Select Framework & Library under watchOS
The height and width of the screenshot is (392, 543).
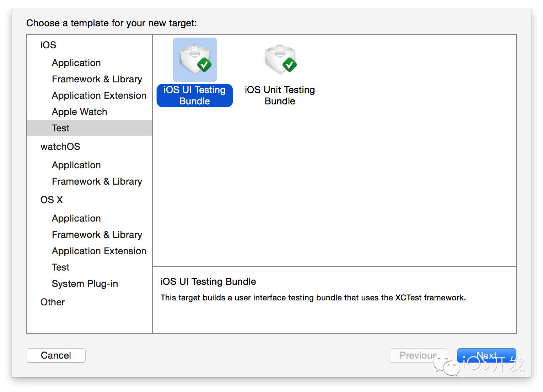pos(97,181)
